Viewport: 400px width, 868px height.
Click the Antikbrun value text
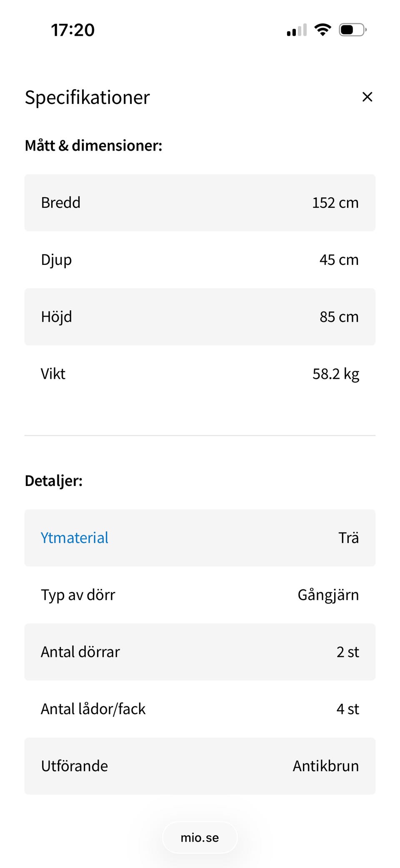[x=325, y=766]
